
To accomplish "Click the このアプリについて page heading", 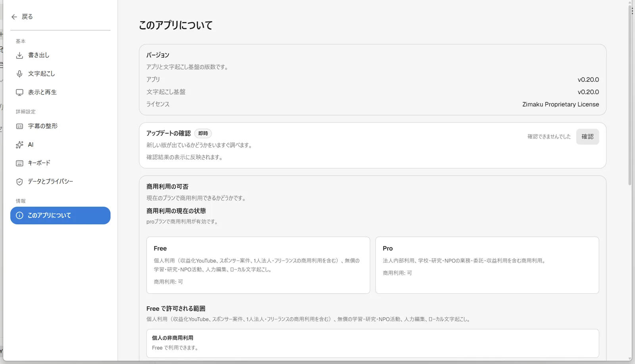I will 175,25.
